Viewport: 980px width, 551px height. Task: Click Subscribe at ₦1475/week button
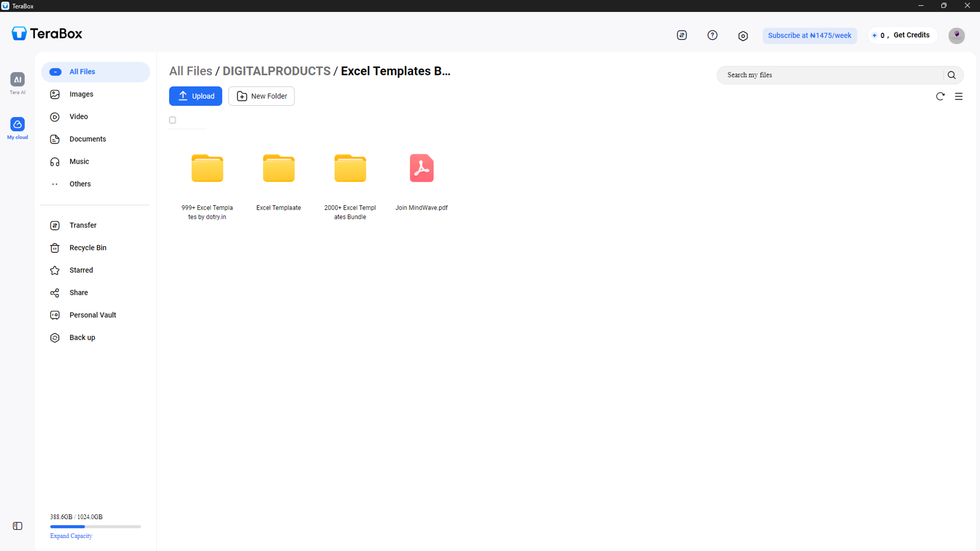coord(810,36)
